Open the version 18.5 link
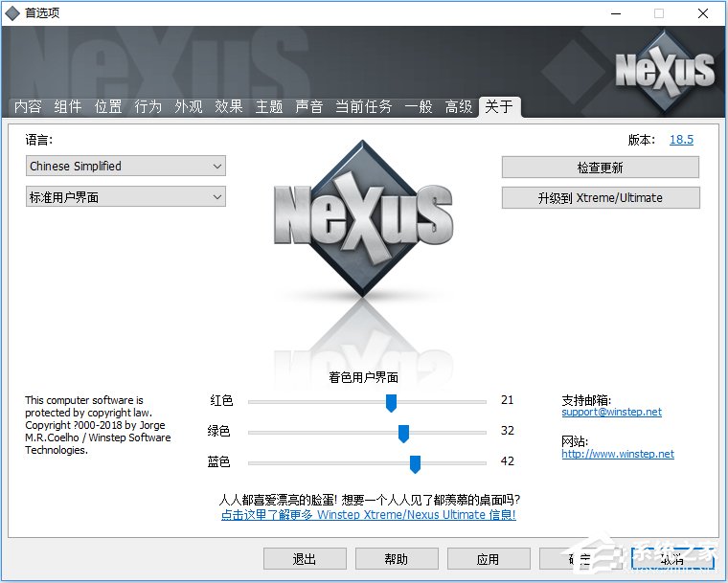The width and height of the screenshot is (728, 583). [681, 140]
